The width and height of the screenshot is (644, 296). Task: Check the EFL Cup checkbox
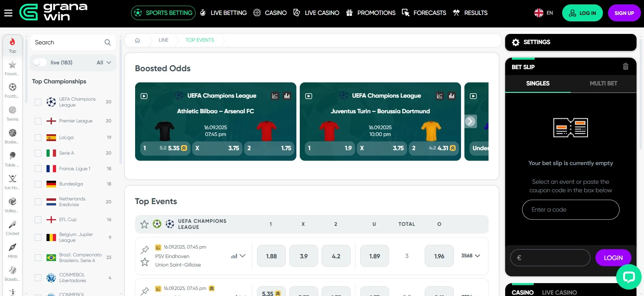38,220
